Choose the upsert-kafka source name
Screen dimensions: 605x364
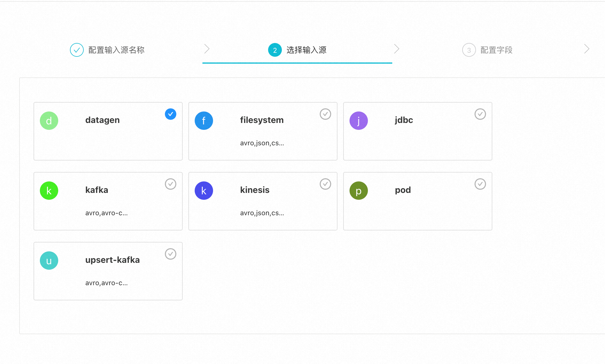coord(112,260)
